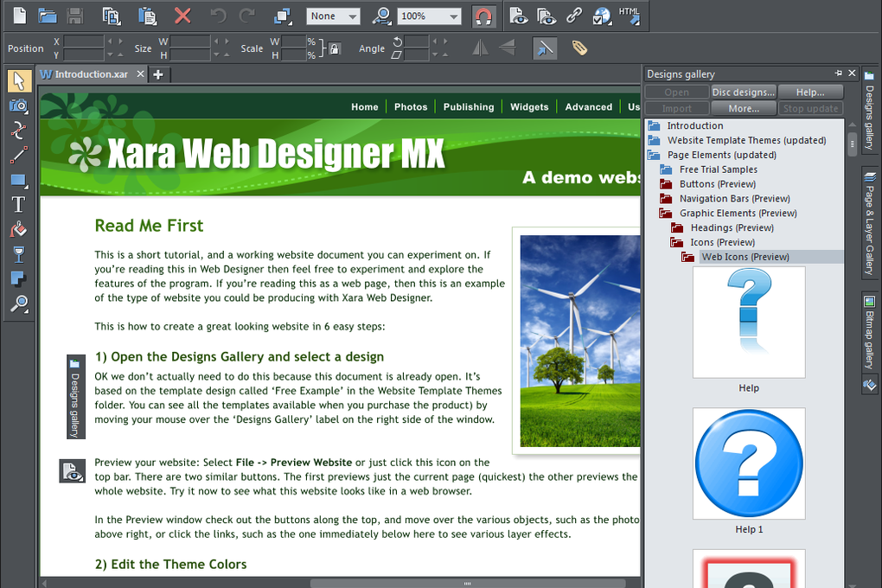Click the Save floppy disk icon
This screenshot has width=882, height=588.
(75, 16)
